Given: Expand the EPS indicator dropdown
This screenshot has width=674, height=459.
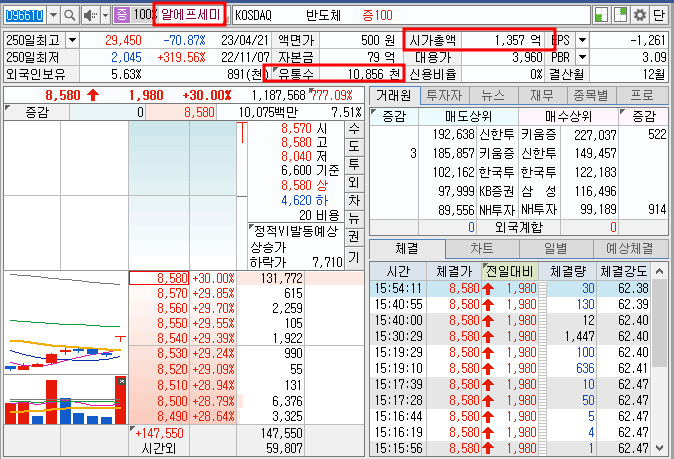Looking at the screenshot, I should (582, 40).
